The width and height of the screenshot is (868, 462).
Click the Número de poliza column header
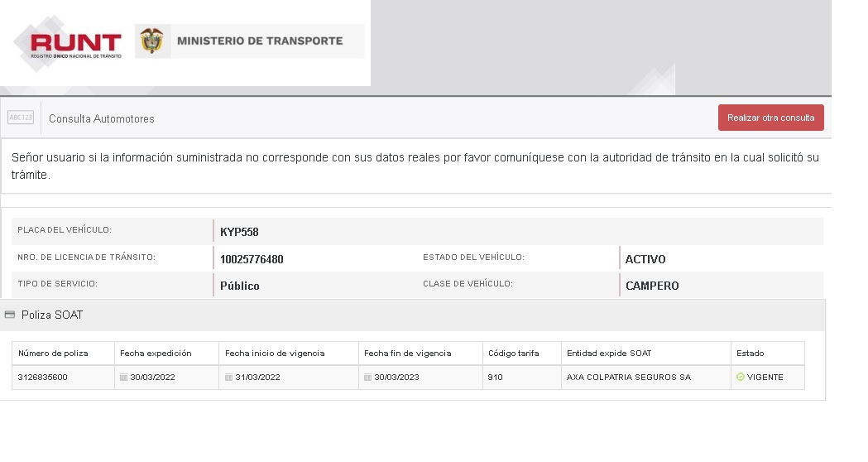(x=53, y=354)
